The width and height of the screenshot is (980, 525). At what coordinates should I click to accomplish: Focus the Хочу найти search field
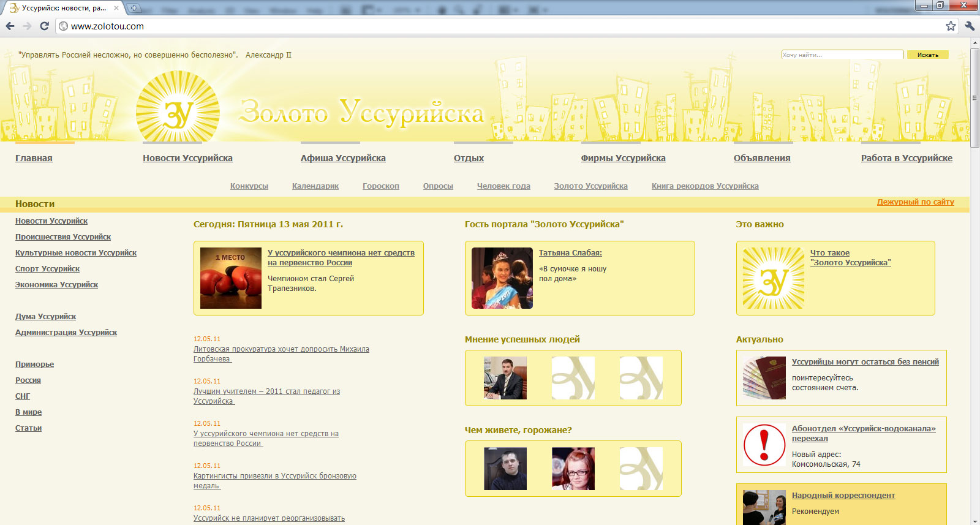[x=843, y=55]
